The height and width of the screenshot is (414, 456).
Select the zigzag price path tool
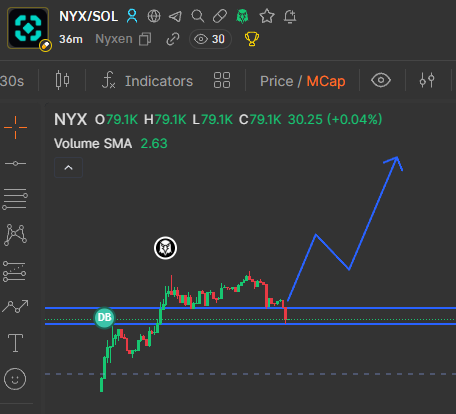[15, 306]
